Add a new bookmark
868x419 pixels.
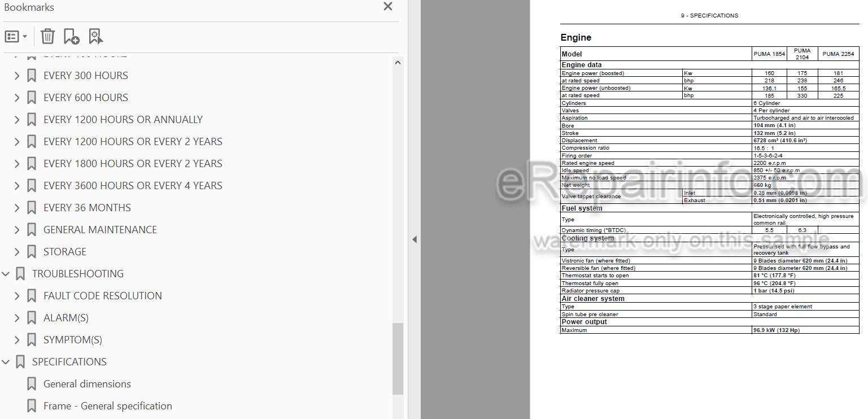(72, 37)
